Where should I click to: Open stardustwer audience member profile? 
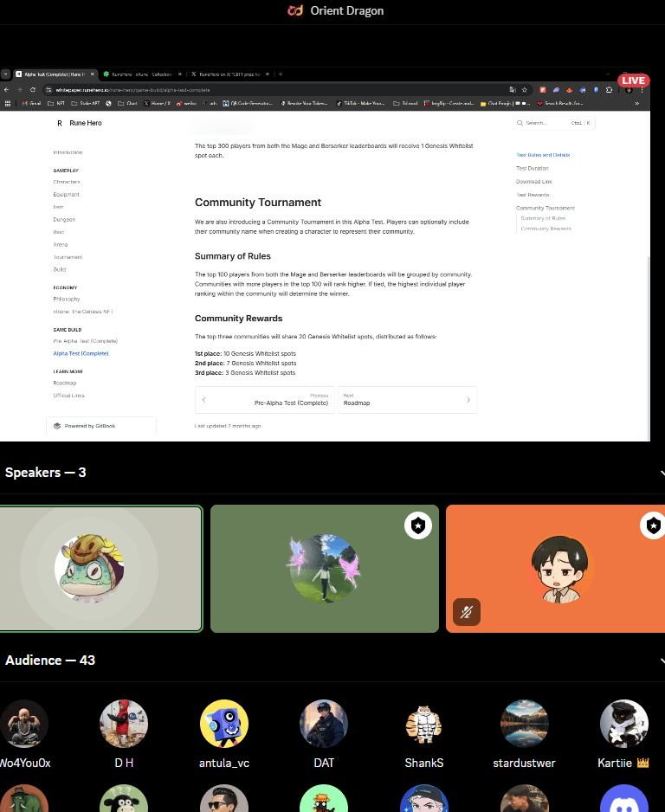coord(524,734)
